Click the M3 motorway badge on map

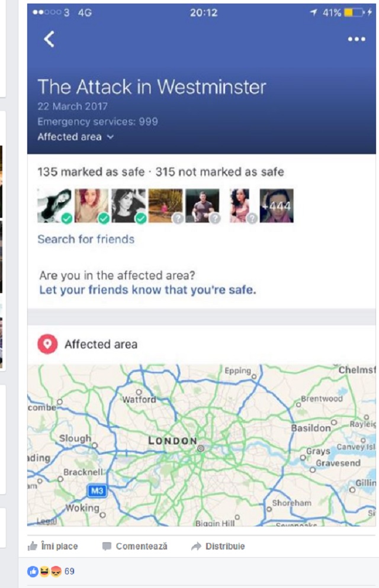pos(97,491)
